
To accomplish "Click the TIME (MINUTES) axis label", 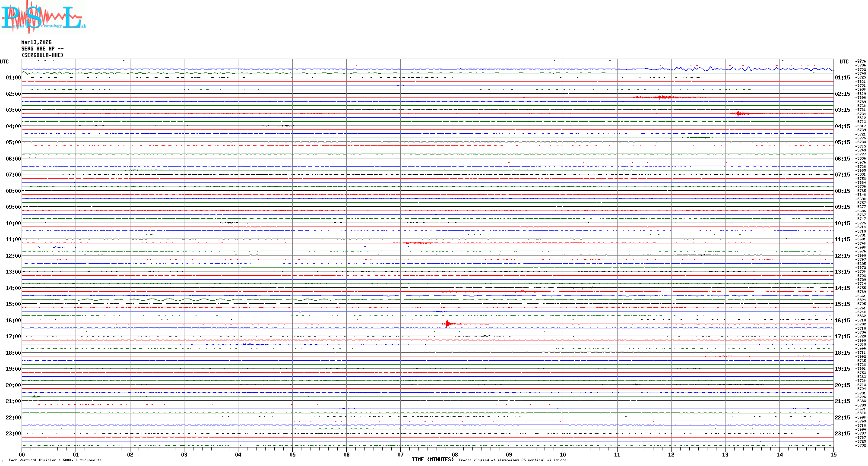I will (432, 460).
